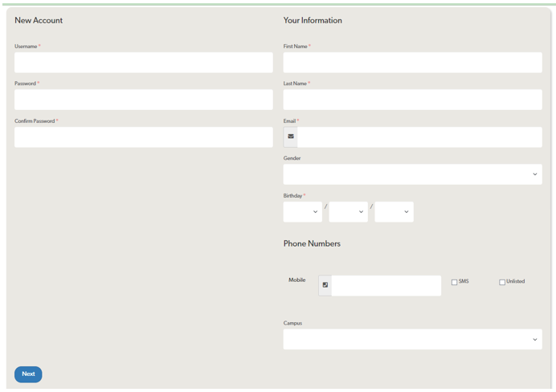Expand the Campus dropdown
This screenshot has width=556, height=392.
[x=412, y=339]
